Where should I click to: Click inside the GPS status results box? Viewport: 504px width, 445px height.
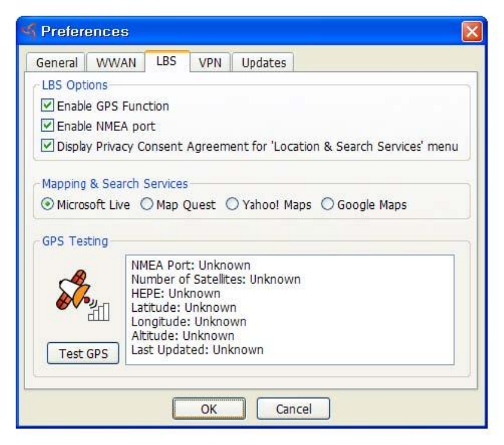pos(290,310)
